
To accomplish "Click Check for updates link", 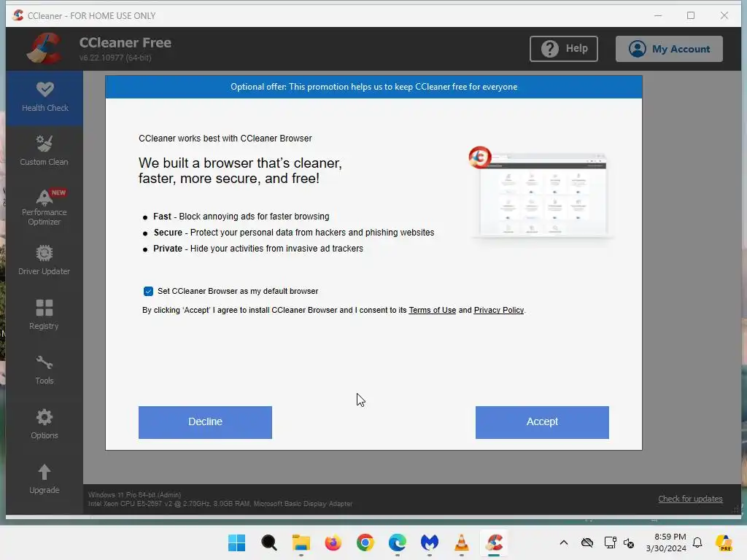I will 690,499.
